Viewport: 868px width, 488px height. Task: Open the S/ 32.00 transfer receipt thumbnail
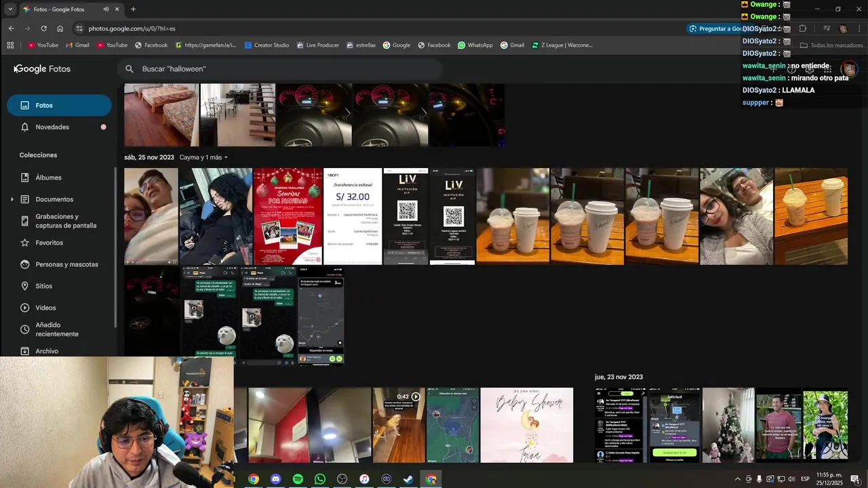(353, 216)
